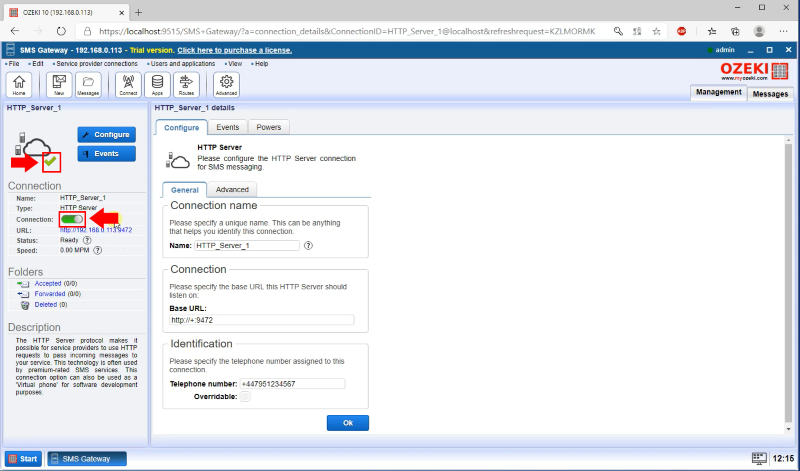Click the details panel vertical scrollbar

(x=789, y=284)
